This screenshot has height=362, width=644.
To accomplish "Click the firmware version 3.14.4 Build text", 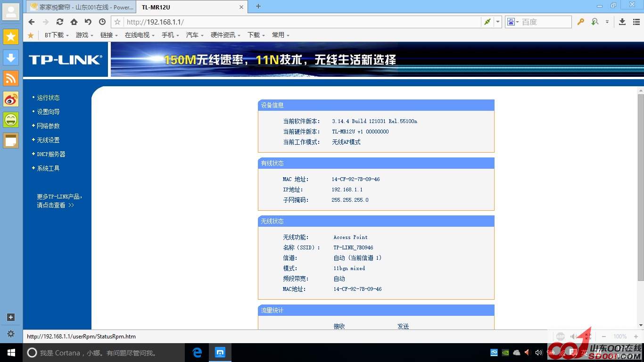I will (374, 121).
